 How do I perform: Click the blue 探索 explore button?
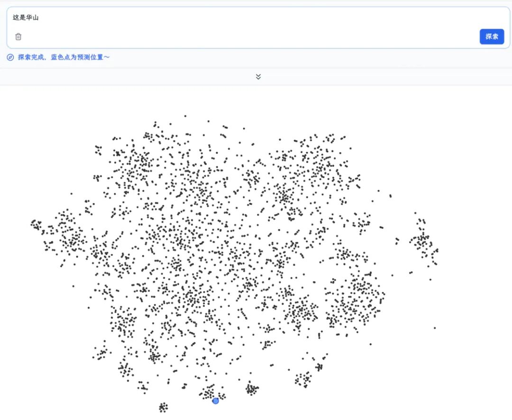492,37
